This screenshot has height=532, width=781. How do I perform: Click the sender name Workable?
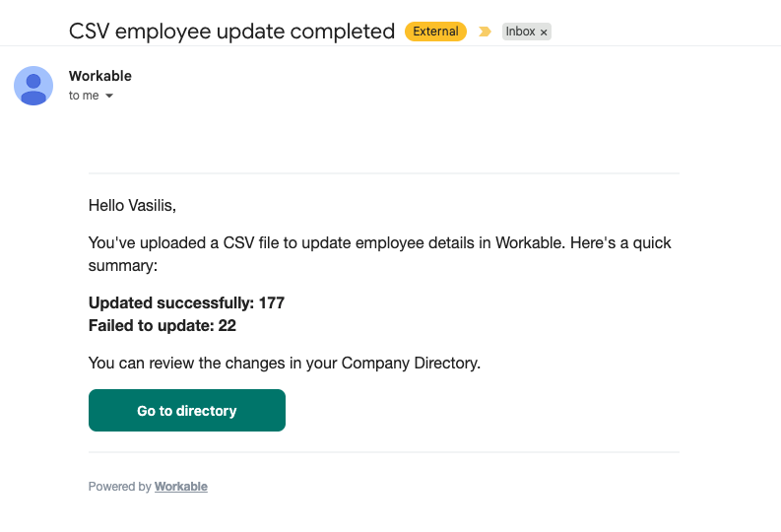point(100,76)
